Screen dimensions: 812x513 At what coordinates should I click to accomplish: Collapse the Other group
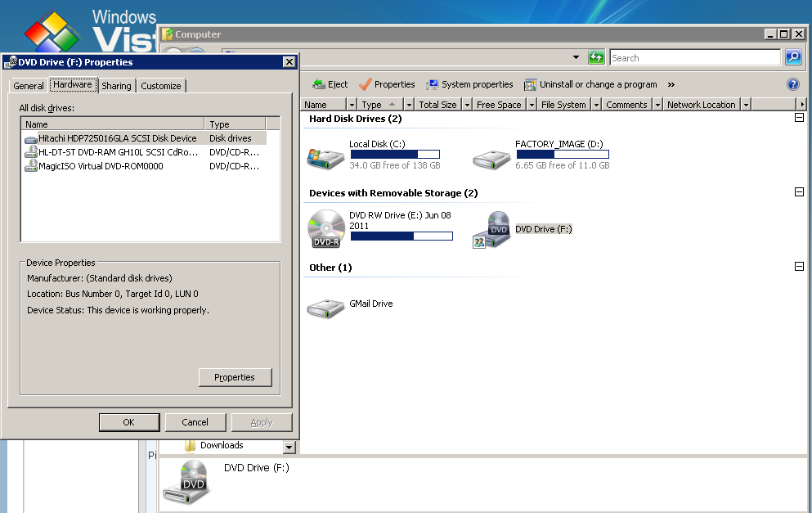point(799,267)
